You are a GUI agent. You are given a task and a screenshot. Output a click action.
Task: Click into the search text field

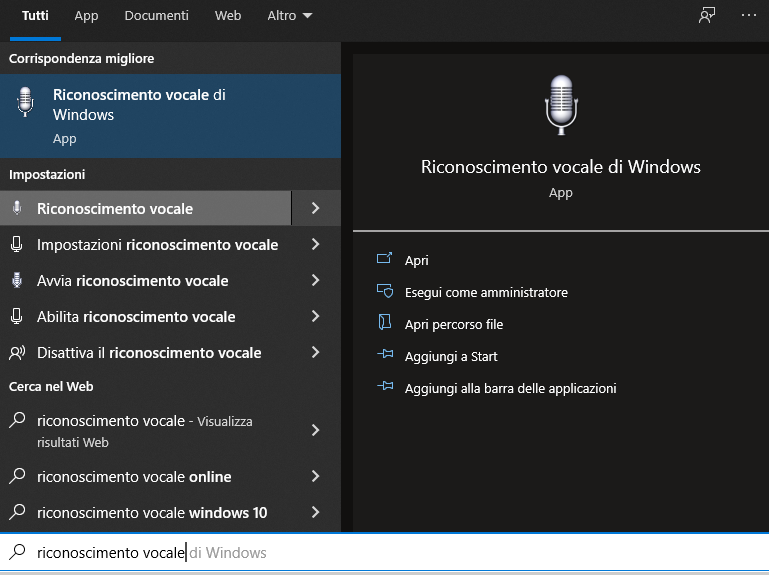pos(384,552)
